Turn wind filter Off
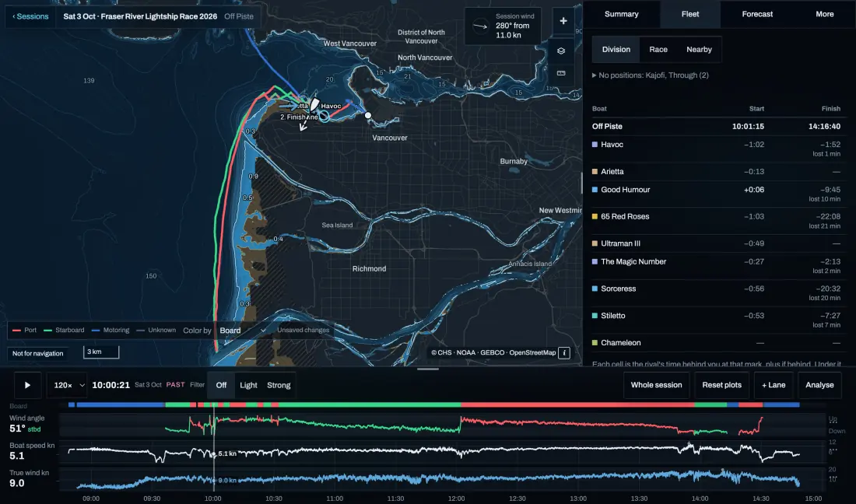856x504 pixels. pos(221,385)
